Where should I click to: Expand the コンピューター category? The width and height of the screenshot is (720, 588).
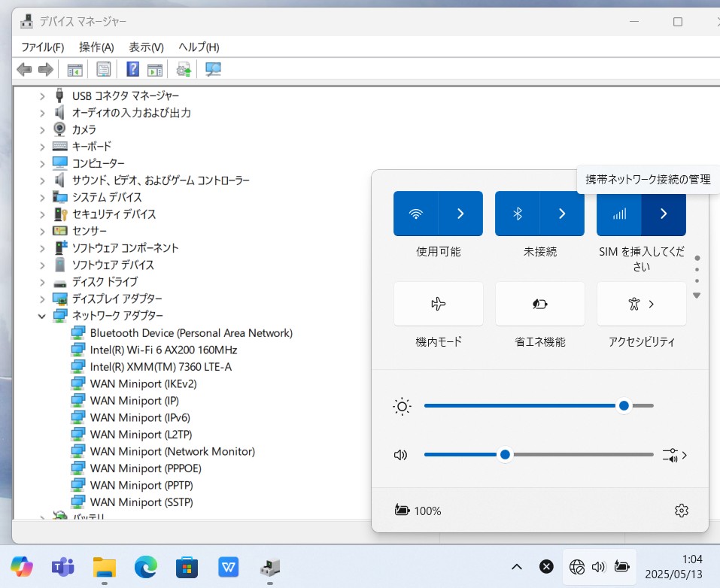click(x=42, y=164)
